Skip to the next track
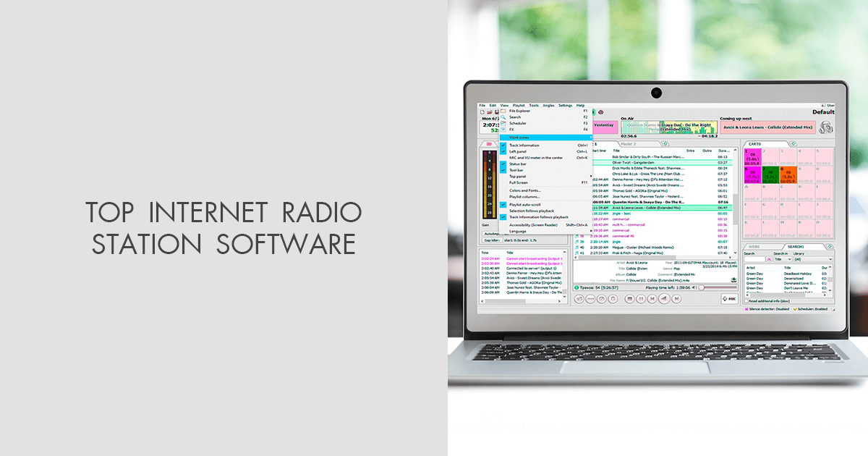This screenshot has height=456, width=868. tap(676, 298)
